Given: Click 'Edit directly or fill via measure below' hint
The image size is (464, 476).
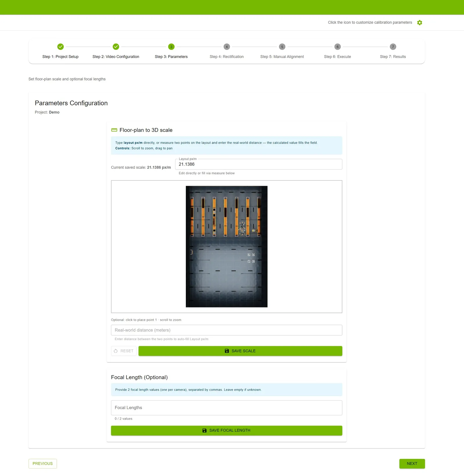Looking at the screenshot, I should coord(207,173).
